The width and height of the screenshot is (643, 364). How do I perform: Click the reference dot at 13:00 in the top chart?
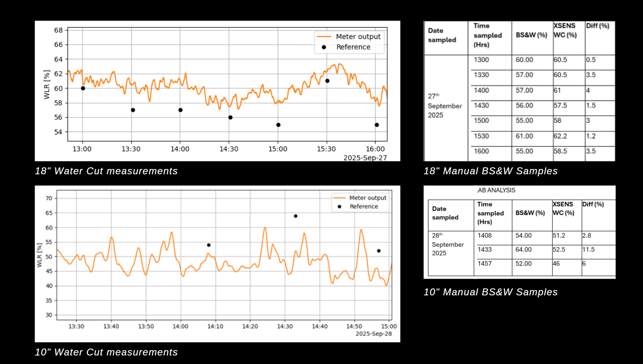pyautogui.click(x=83, y=88)
